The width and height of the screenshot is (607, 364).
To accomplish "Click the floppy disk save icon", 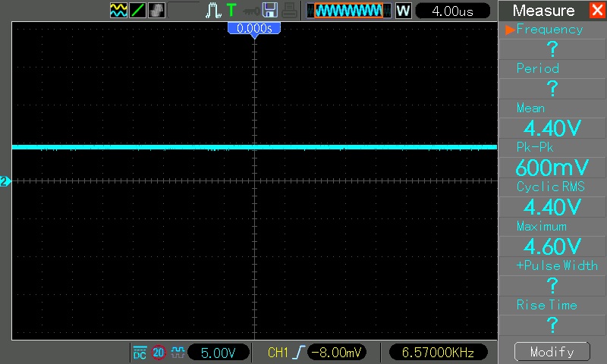I will coord(269,11).
